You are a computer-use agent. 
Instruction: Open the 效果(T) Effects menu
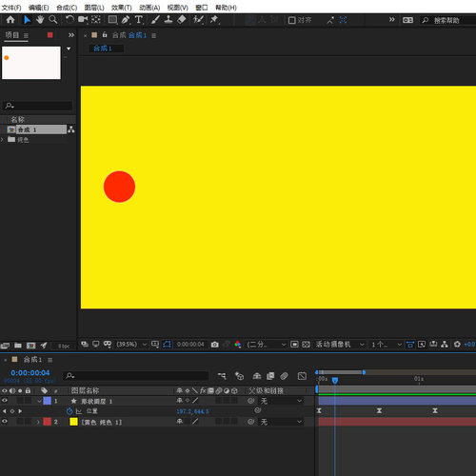pos(122,8)
